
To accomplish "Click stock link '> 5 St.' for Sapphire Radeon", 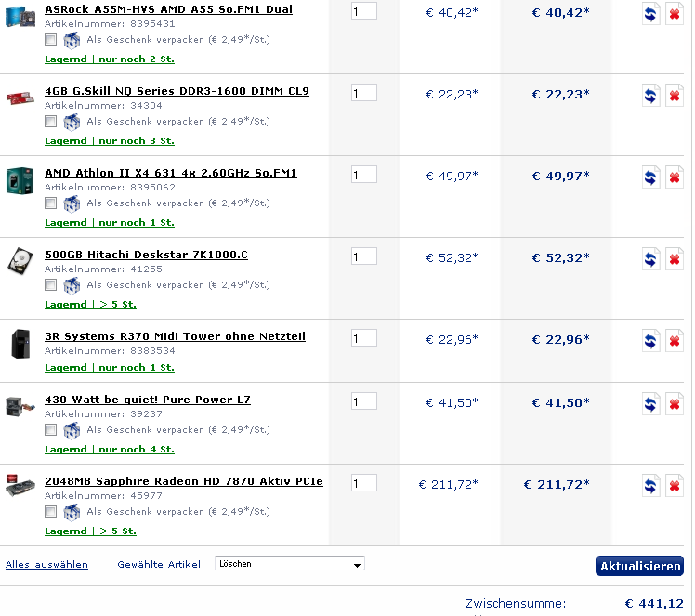I will coord(117,531).
